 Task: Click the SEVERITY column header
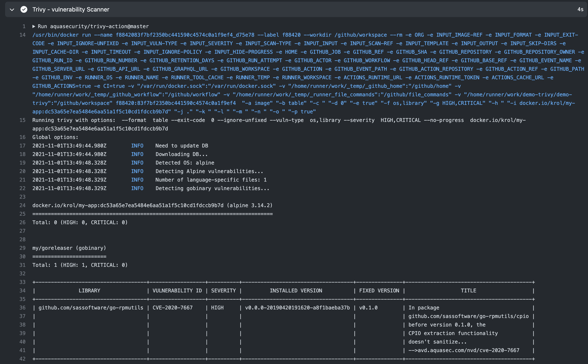point(223,290)
